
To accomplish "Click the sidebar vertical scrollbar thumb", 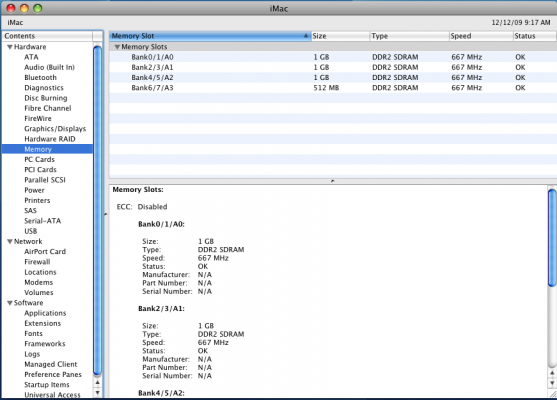I will [97, 210].
